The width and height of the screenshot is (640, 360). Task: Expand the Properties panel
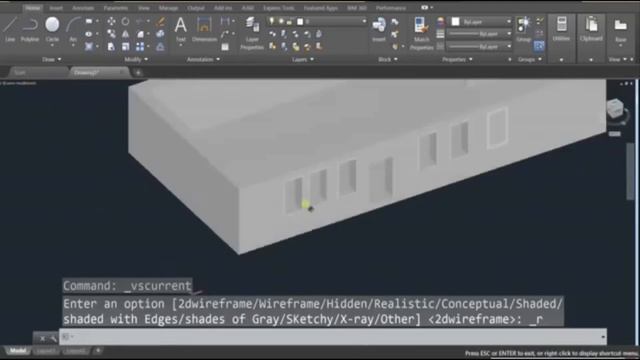[x=457, y=60]
